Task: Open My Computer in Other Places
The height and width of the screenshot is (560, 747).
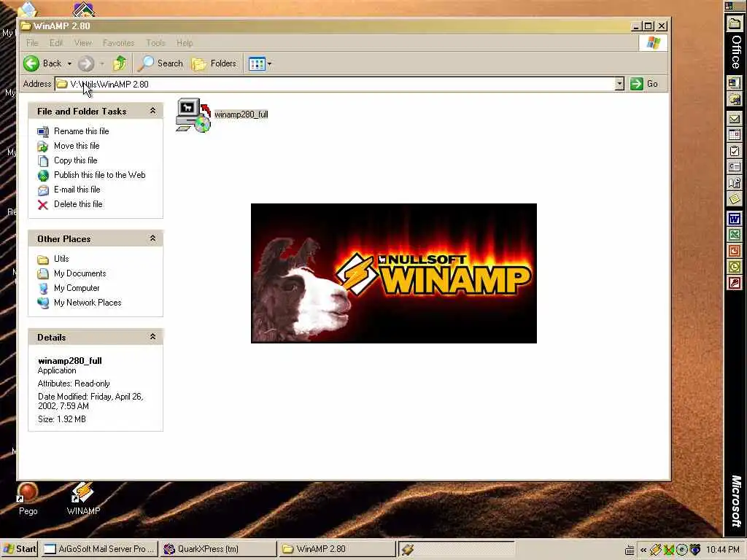Action: (x=77, y=288)
